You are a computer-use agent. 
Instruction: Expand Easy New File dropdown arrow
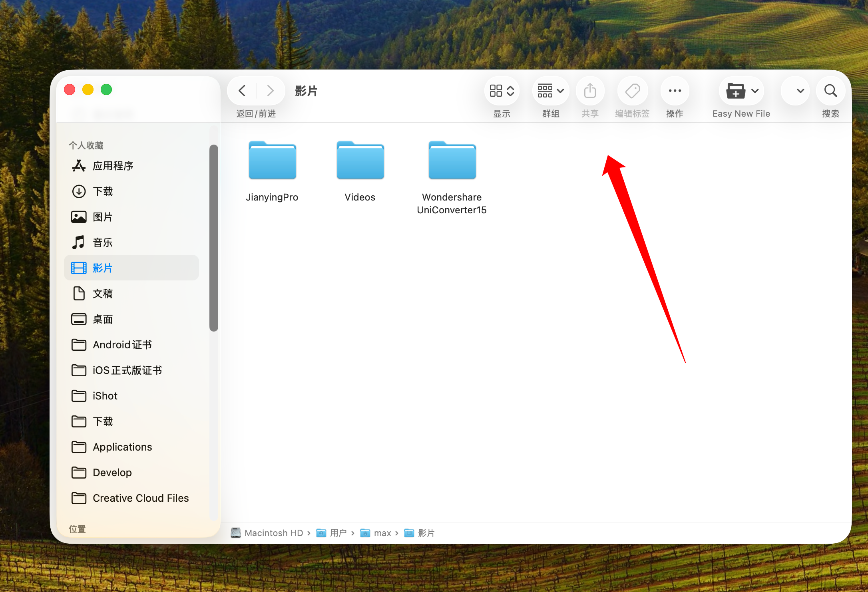pos(755,91)
